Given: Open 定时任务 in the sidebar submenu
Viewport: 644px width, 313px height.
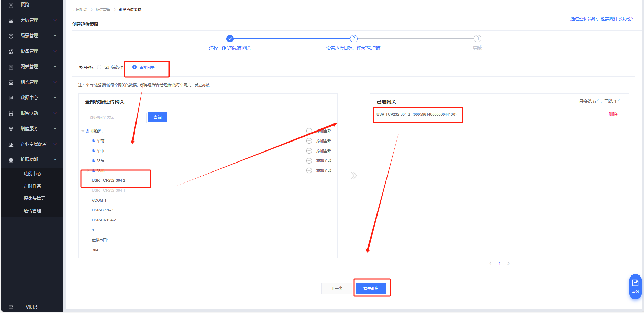Looking at the screenshot, I should (32, 186).
